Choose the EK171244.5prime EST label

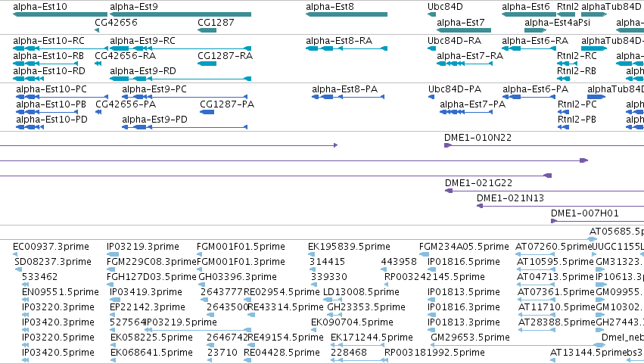(x=372, y=338)
